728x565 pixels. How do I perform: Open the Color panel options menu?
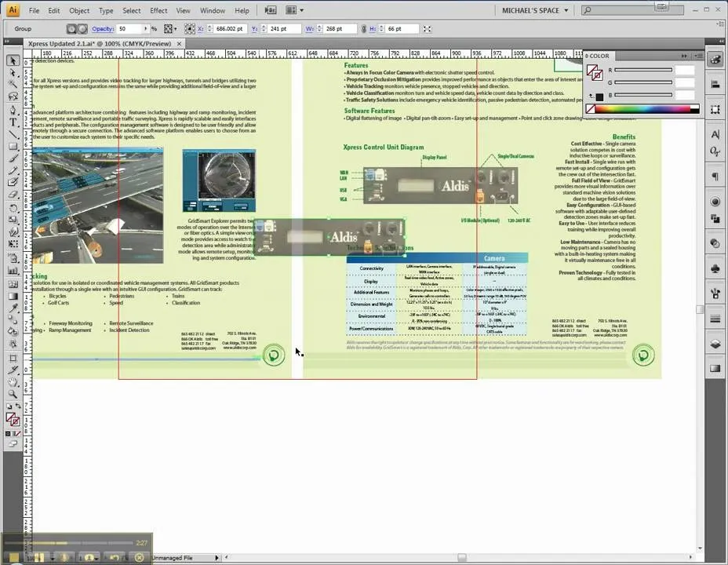698,56
